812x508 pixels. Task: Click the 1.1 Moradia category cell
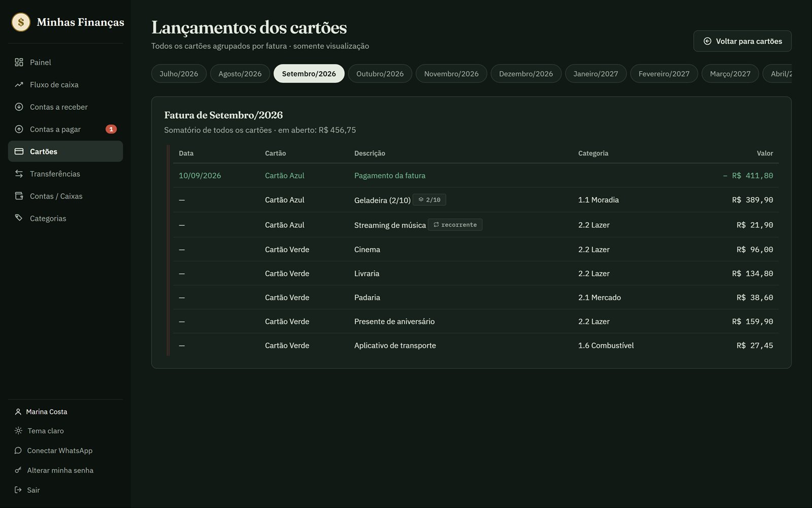coord(598,200)
